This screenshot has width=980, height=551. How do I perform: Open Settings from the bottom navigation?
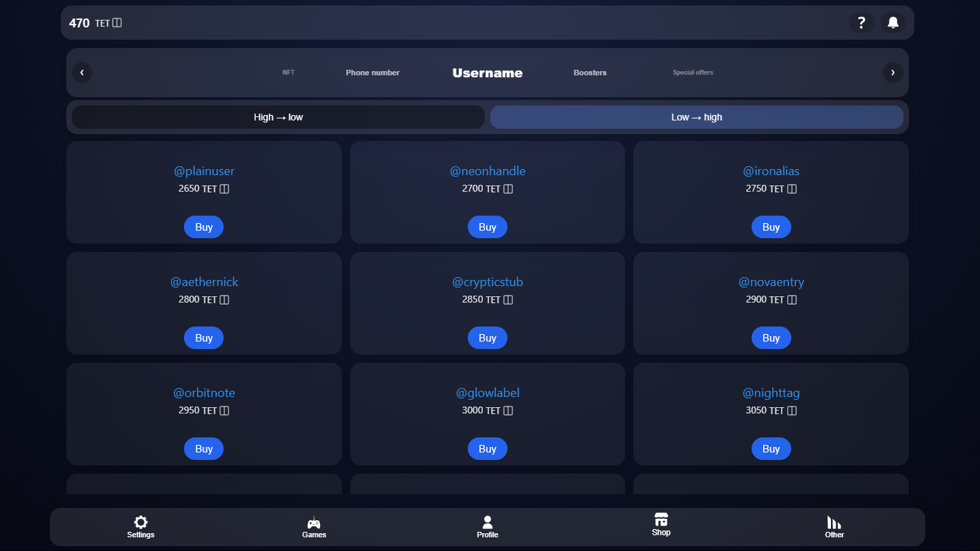140,527
